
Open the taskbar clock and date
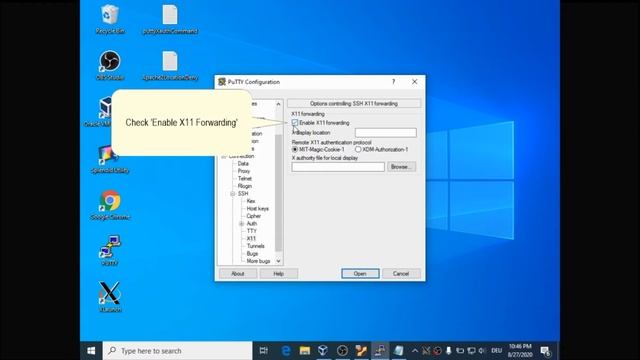click(520, 351)
